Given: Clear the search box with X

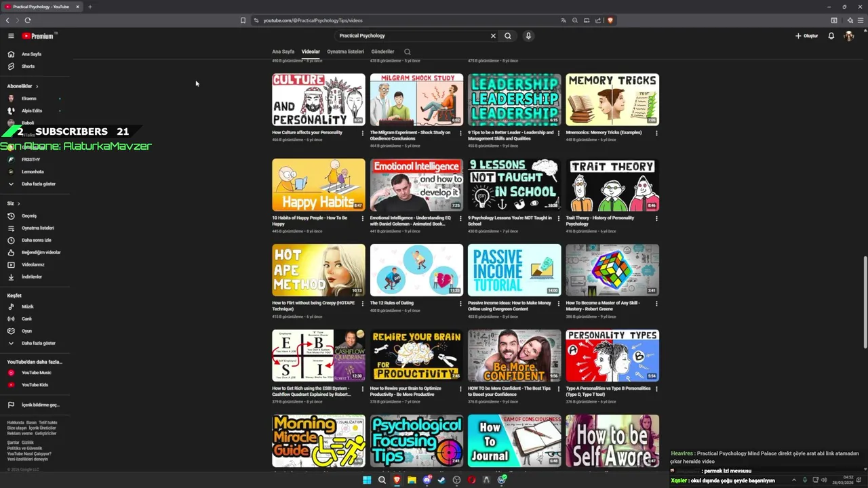Looking at the screenshot, I should tap(493, 36).
